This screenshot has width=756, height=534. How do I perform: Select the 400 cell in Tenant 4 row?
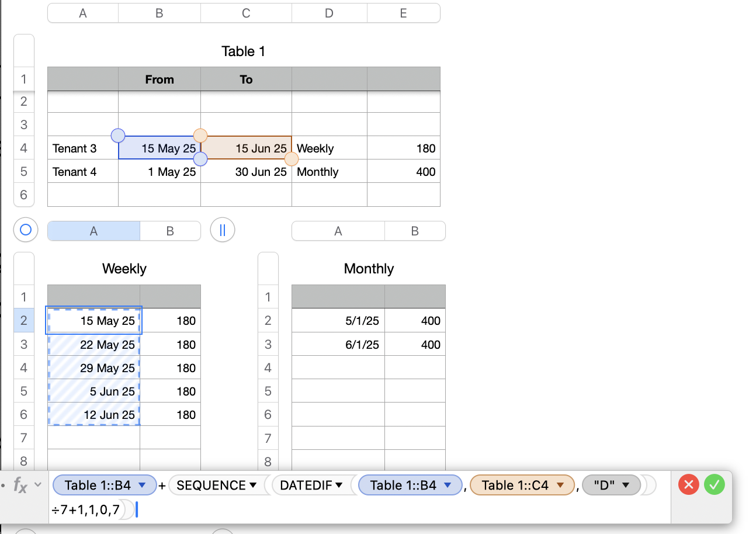[x=404, y=171]
